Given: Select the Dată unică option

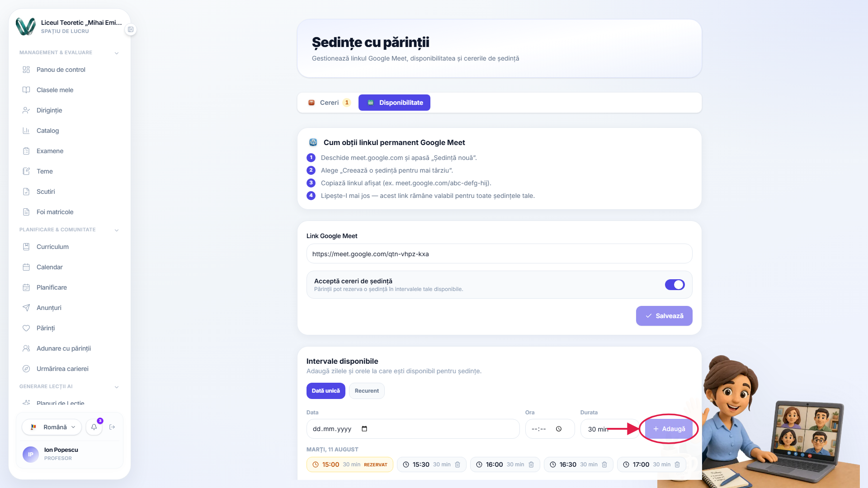Looking at the screenshot, I should 325,391.
